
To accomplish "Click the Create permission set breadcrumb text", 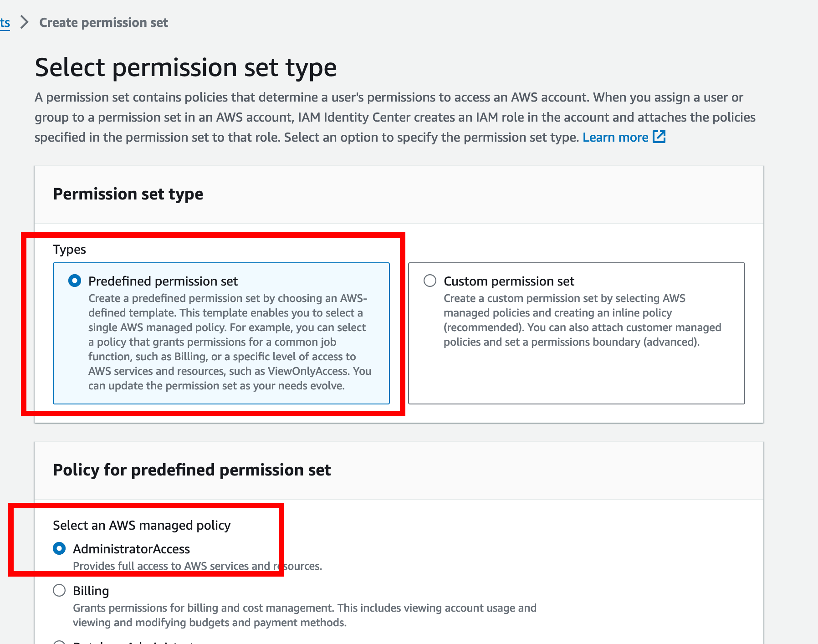I will 103,22.
